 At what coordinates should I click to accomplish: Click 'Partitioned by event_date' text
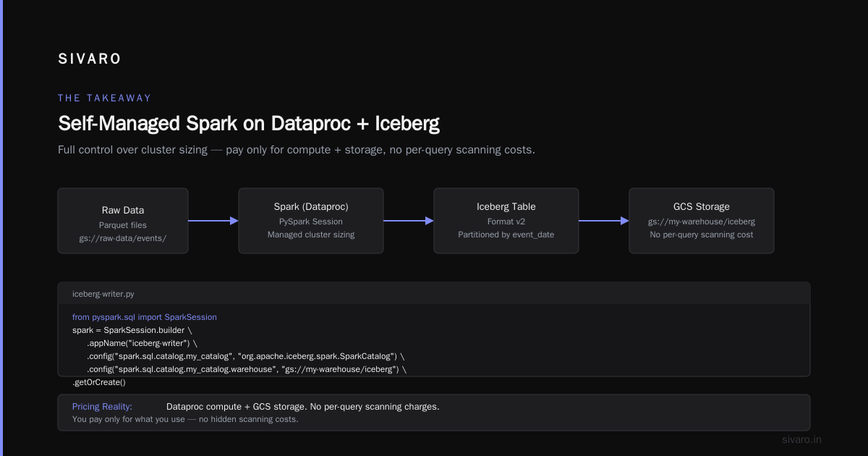click(506, 235)
